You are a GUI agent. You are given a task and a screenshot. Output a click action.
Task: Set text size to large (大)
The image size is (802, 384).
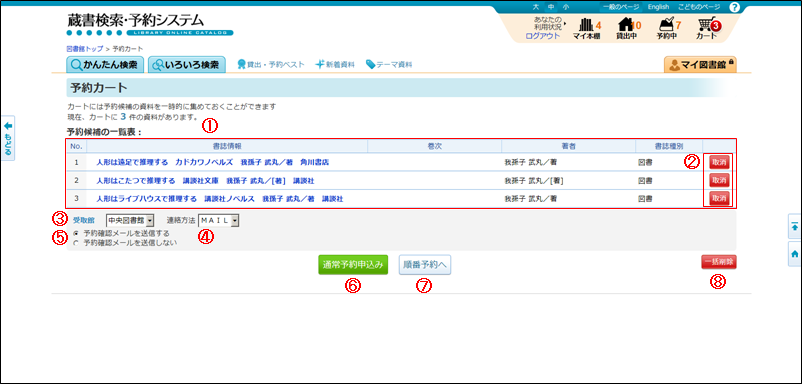(x=536, y=7)
